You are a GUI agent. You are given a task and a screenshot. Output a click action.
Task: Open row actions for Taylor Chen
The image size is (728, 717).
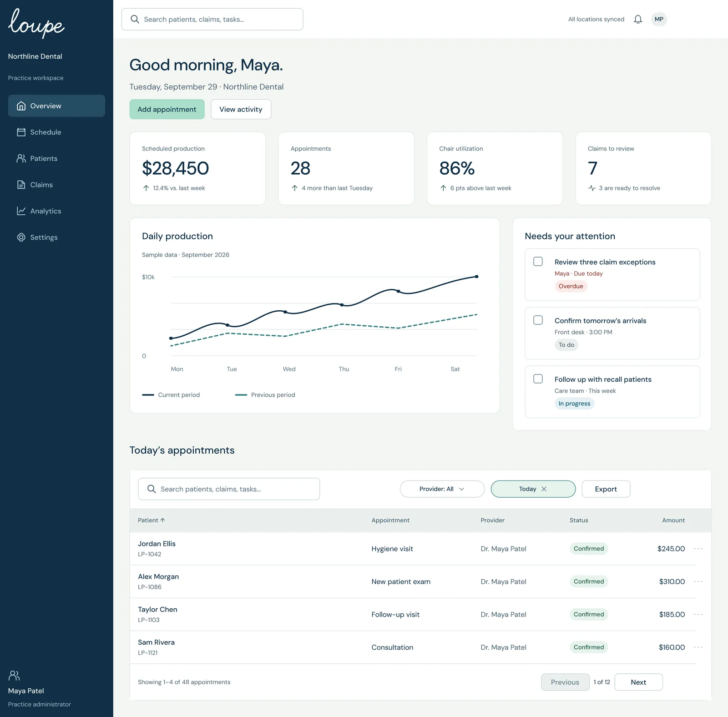(698, 614)
